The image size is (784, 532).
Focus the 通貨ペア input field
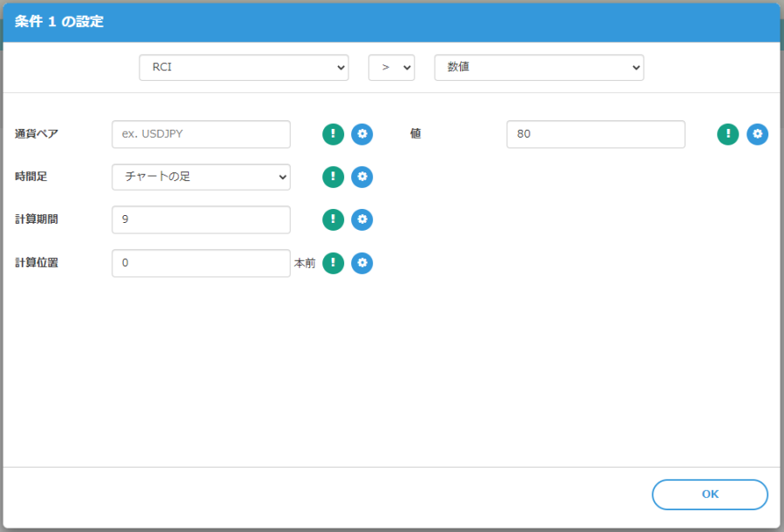coord(200,134)
